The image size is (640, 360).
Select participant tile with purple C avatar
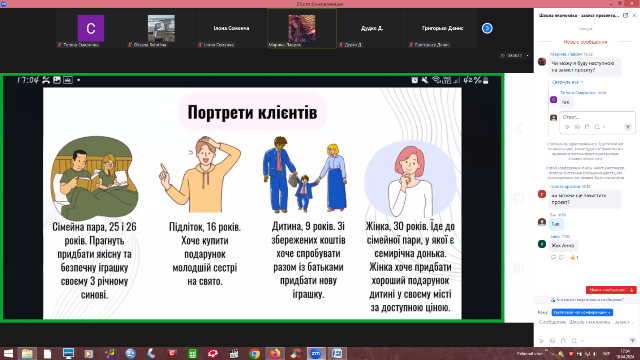(x=91, y=28)
